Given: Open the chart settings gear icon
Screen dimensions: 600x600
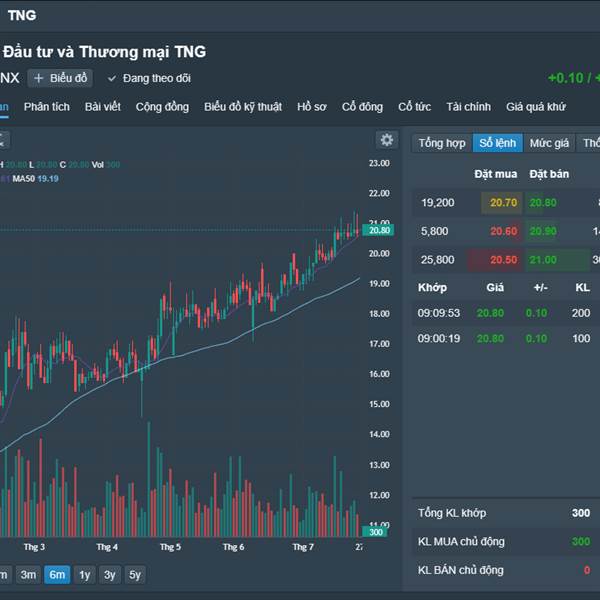Looking at the screenshot, I should click(386, 140).
